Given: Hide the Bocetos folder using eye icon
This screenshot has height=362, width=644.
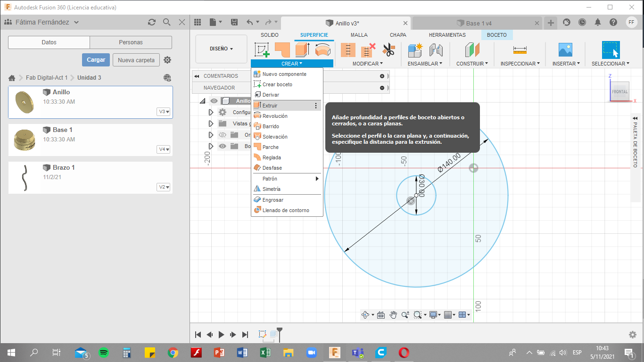Looking at the screenshot, I should (x=223, y=146).
